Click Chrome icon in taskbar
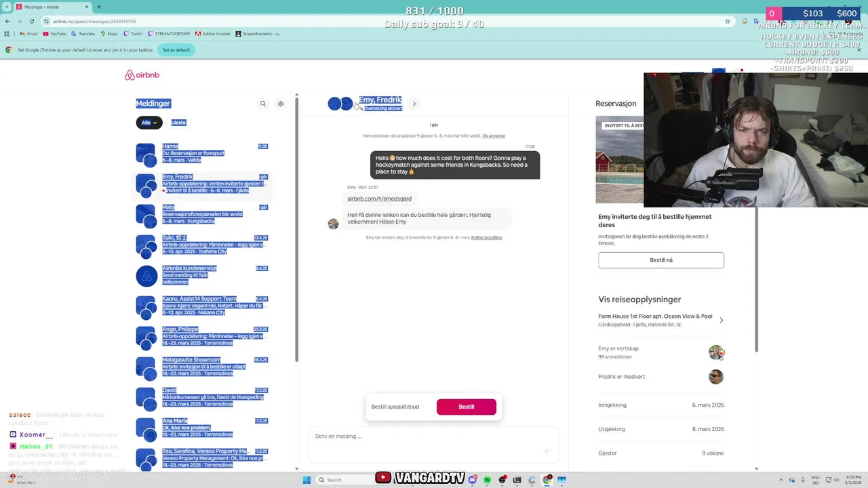This screenshot has height=488, width=868. tap(547, 480)
